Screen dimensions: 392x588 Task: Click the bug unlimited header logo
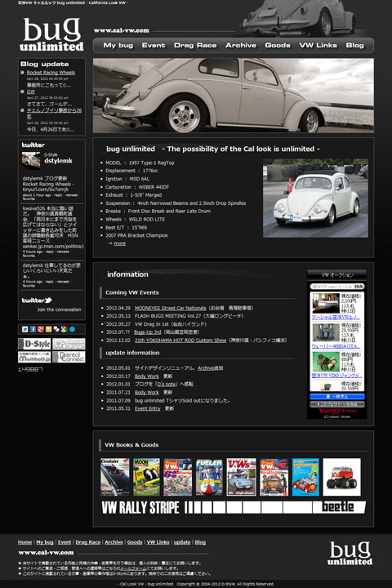[x=51, y=34]
